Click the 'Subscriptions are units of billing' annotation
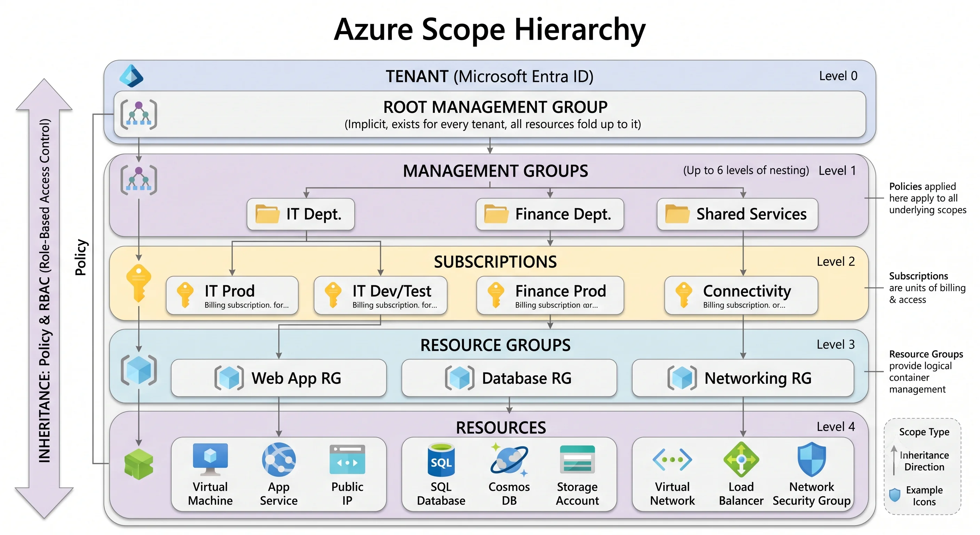This screenshot has height=535, width=980. click(x=927, y=287)
